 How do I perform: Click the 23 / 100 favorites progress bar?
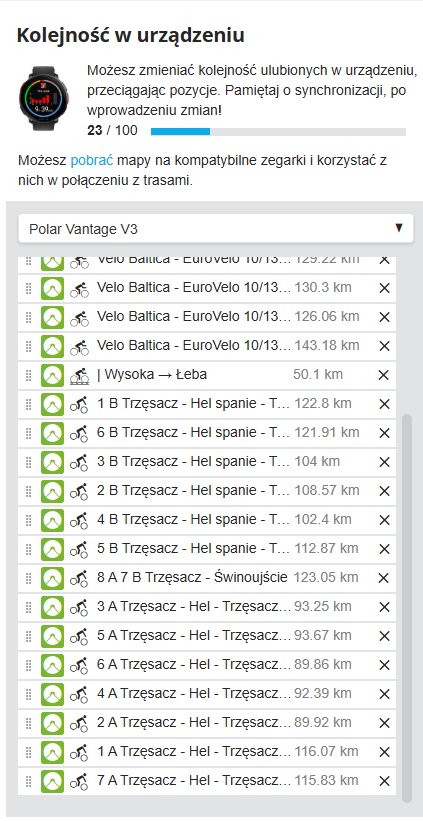[278, 131]
